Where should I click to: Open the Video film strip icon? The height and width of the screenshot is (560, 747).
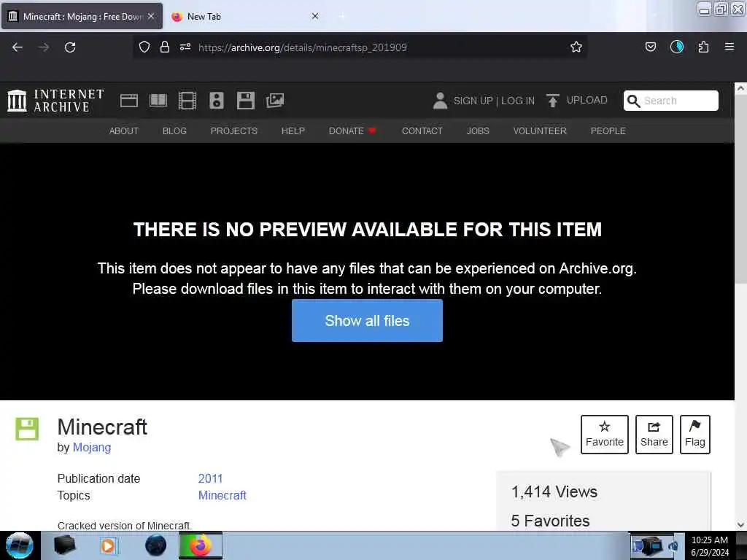[x=187, y=101]
